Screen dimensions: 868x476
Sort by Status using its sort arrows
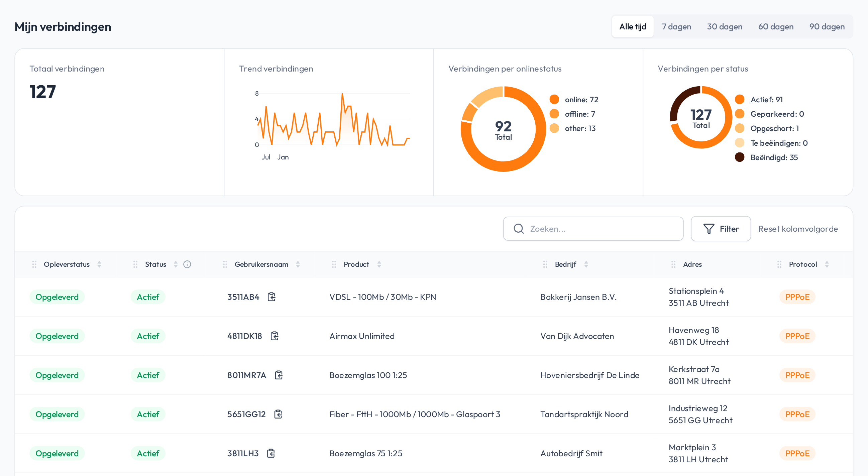pyautogui.click(x=175, y=264)
